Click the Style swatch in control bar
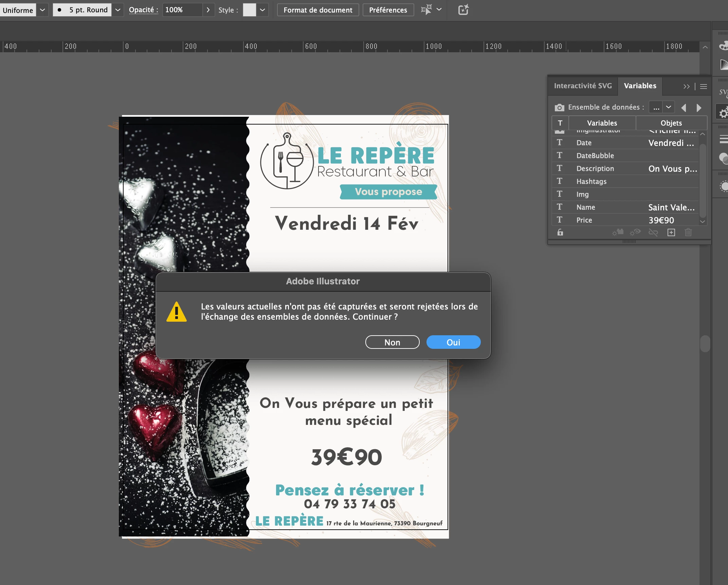This screenshot has width=728, height=585. point(249,10)
